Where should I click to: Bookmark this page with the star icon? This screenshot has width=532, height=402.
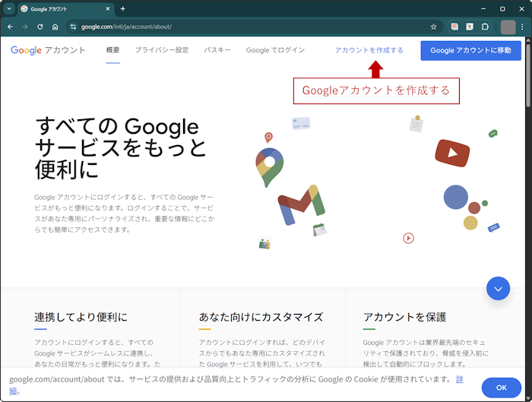433,27
